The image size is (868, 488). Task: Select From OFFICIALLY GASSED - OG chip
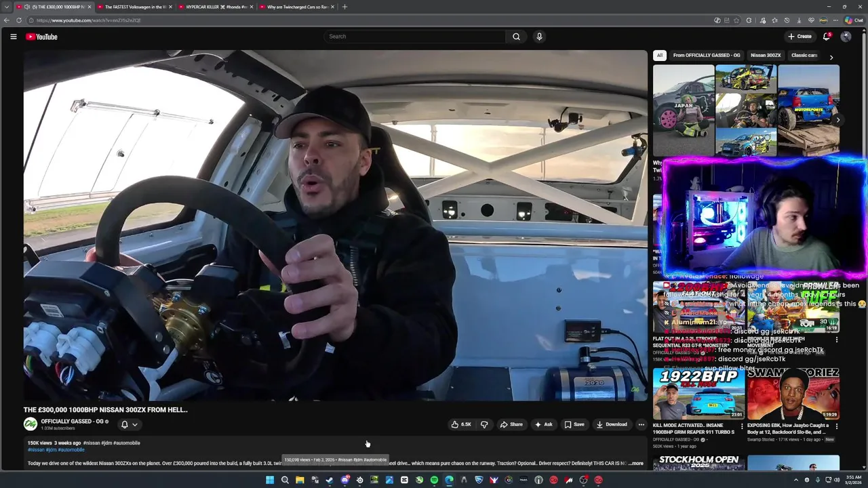(x=707, y=56)
